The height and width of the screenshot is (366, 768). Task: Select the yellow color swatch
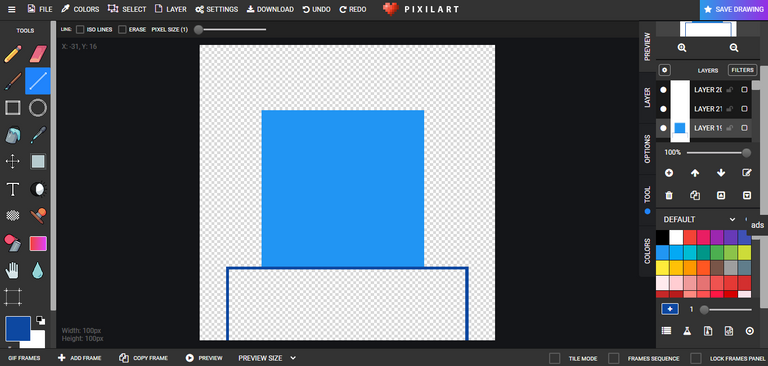click(662, 268)
